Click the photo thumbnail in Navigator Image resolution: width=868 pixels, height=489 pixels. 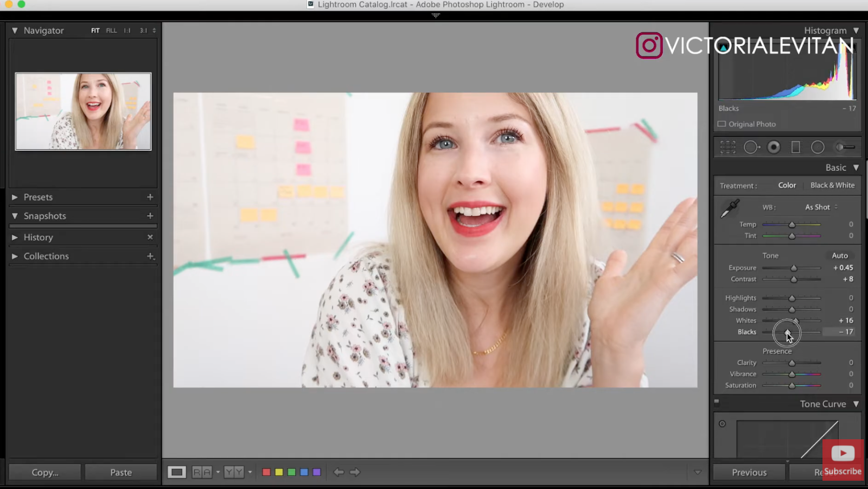click(x=82, y=111)
